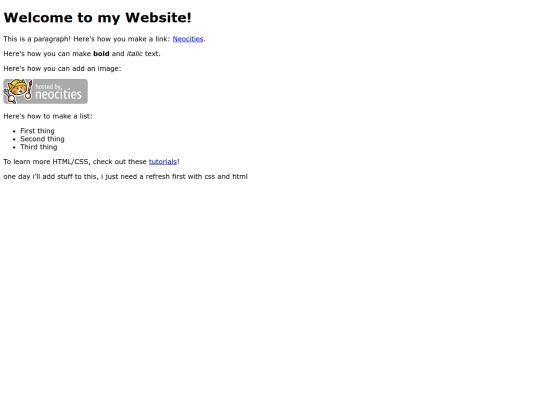This screenshot has height=405, width=540.
Task: Click the bullet beside 'First thing'
Action: pos(14,131)
